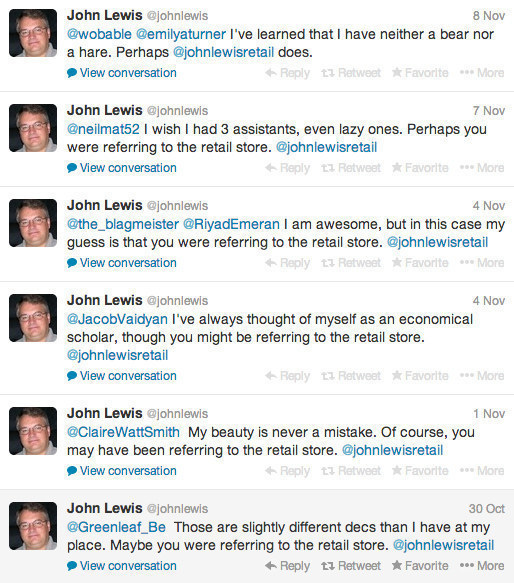The height and width of the screenshot is (583, 514).
Task: Retweet the 8 Nov bear and hare tweet
Action: [351, 73]
